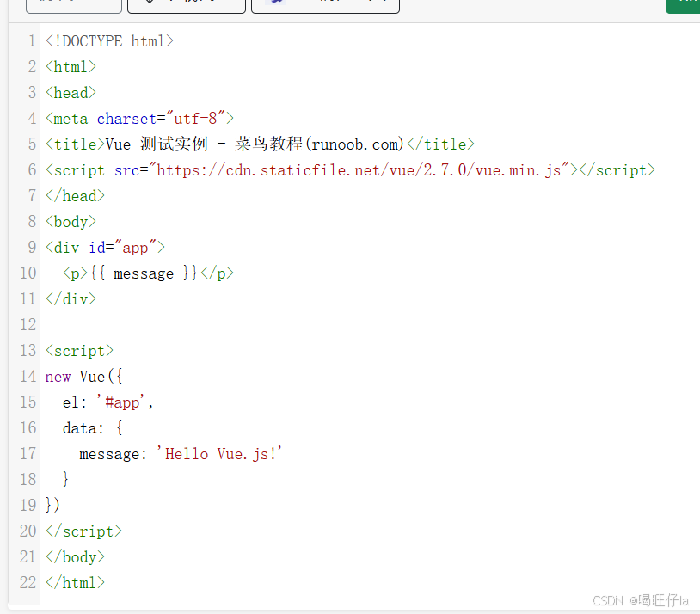Click the closing '</html>' tag
The width and height of the screenshot is (700, 614).
[x=75, y=583]
